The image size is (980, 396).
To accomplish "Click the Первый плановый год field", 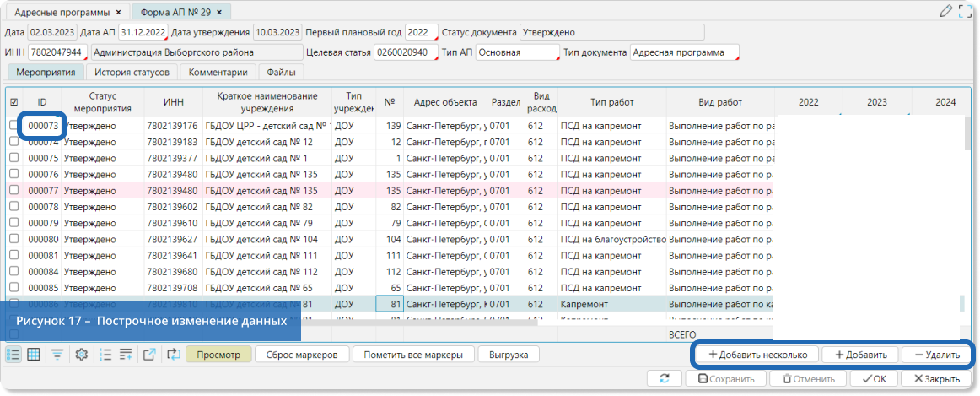I will 421,33.
